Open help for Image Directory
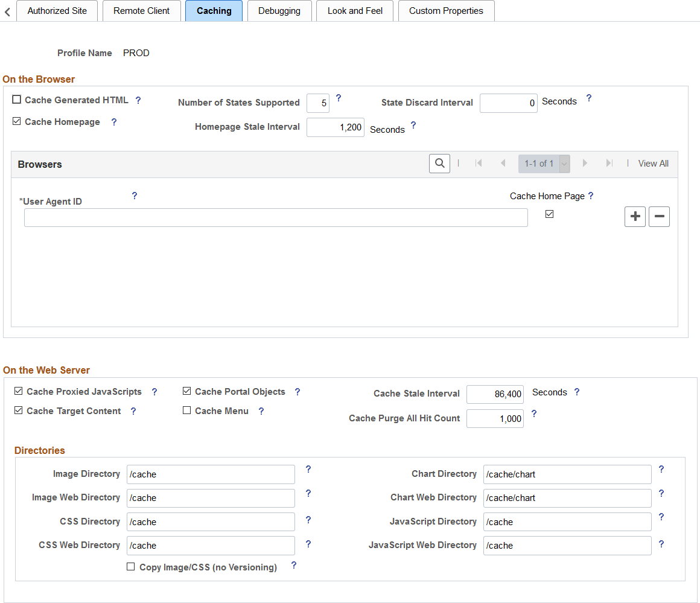Viewport: 700px width, 603px height. click(308, 469)
